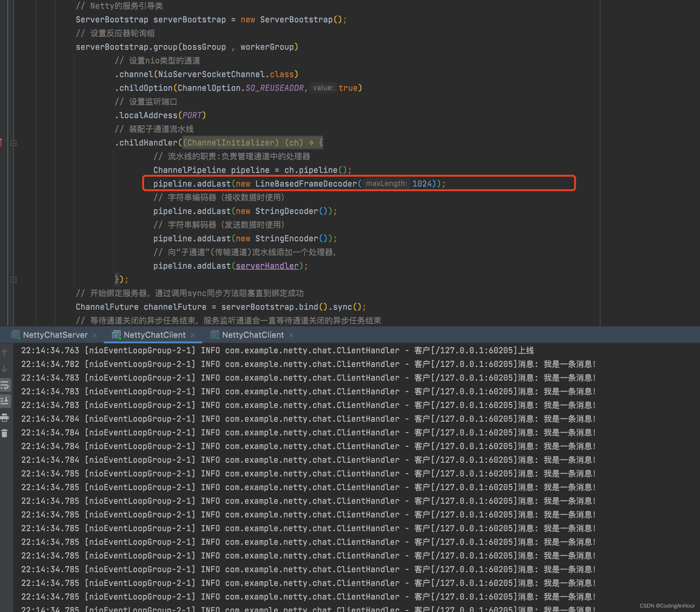Click the SO_REUSEADDR constant
The height and width of the screenshot is (612, 700).
275,88
